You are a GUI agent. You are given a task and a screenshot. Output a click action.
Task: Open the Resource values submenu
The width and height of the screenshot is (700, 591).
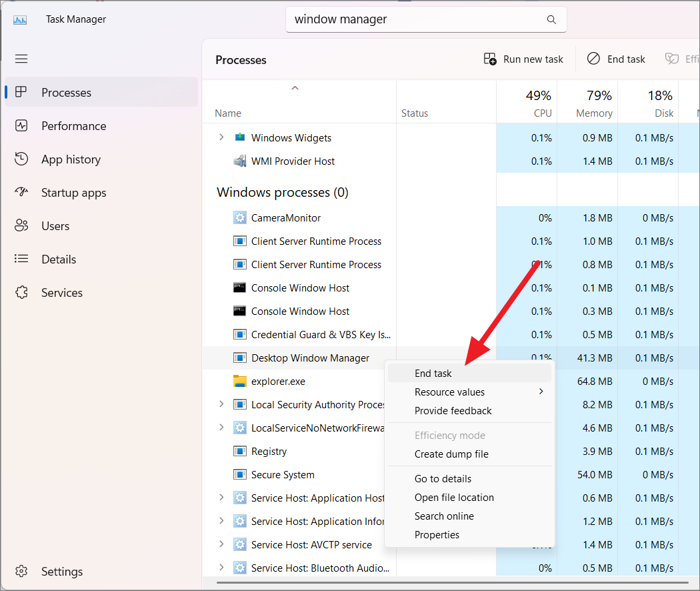click(x=451, y=392)
